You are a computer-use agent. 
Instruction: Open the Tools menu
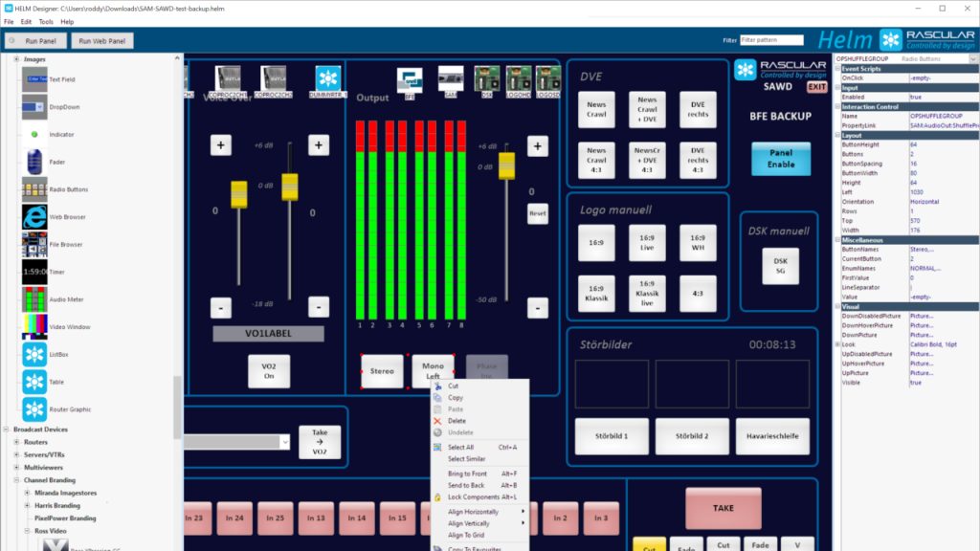pyautogui.click(x=46, y=21)
